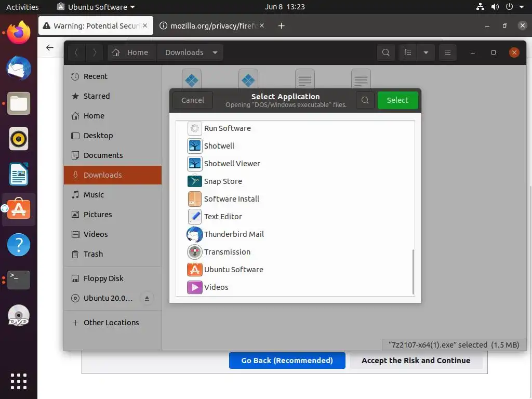
Task: Close the Warning: Potential Security tab
Action: (x=145, y=25)
